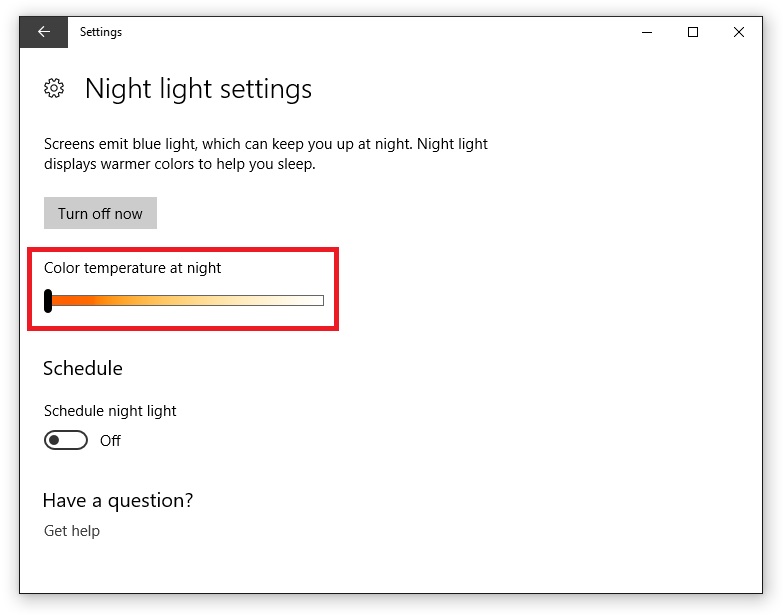
Task: Click the Turn off now button
Action: [100, 213]
